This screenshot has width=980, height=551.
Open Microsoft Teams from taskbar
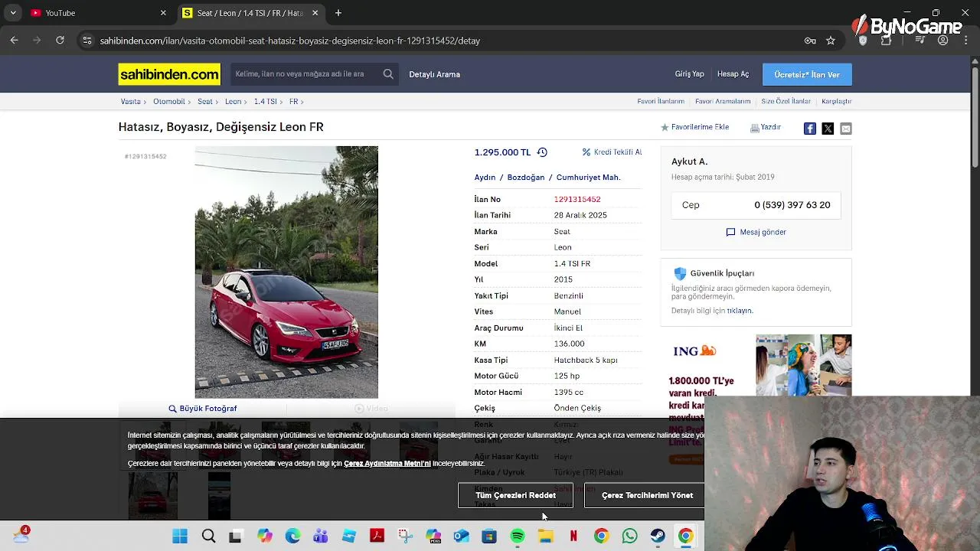[x=321, y=536]
